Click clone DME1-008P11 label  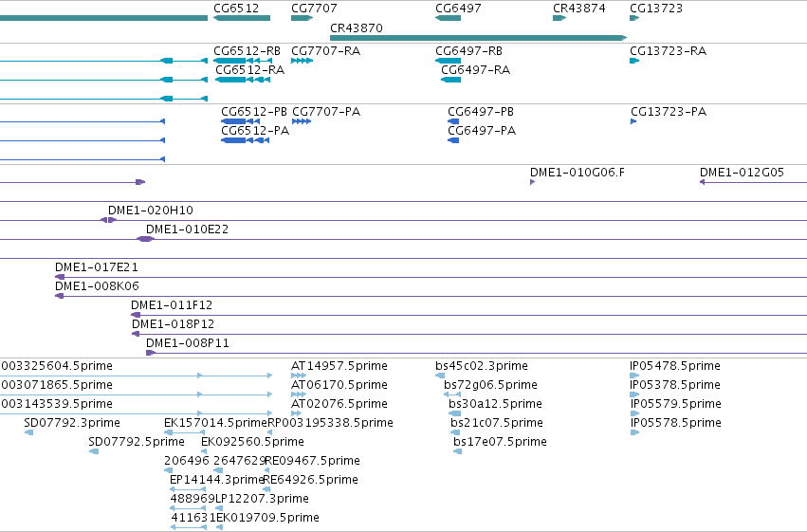tap(188, 343)
